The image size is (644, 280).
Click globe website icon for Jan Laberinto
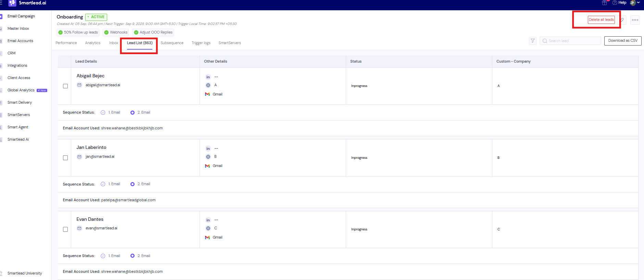[208, 157]
